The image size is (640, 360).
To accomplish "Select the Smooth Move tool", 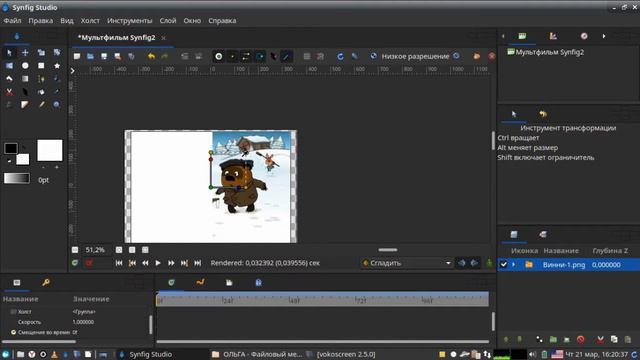I will (x=25, y=53).
